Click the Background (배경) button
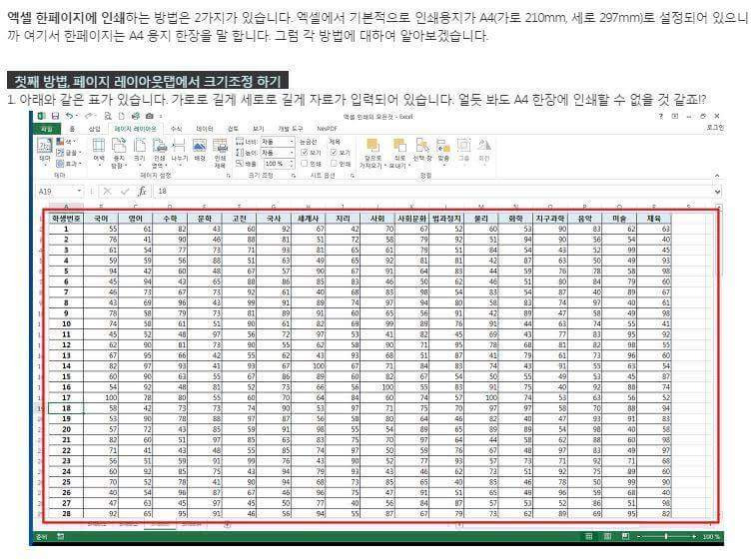The image size is (755, 560). 200,151
